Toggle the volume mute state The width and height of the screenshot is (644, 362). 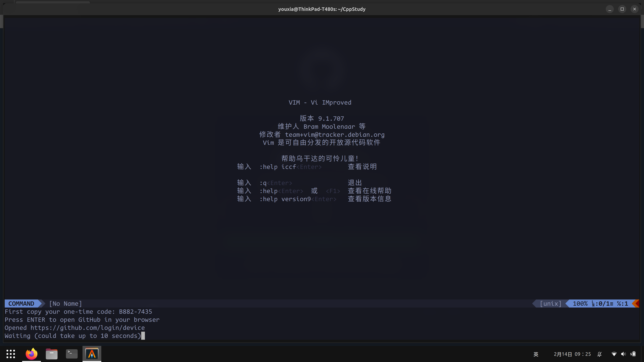coord(624,354)
